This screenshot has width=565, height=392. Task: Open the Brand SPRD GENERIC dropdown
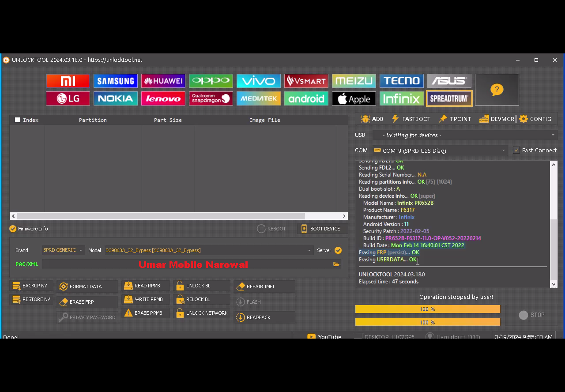(63, 250)
